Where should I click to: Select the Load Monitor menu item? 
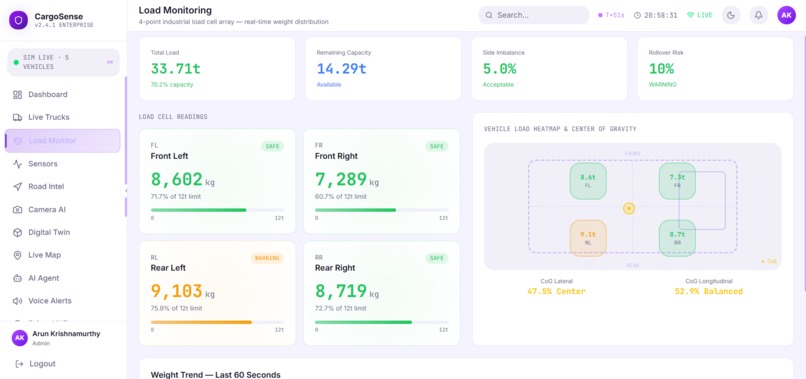point(63,141)
